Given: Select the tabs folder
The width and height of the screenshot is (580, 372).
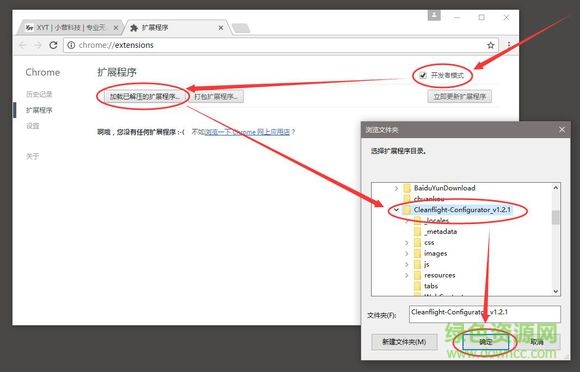Looking at the screenshot, I should 431,286.
